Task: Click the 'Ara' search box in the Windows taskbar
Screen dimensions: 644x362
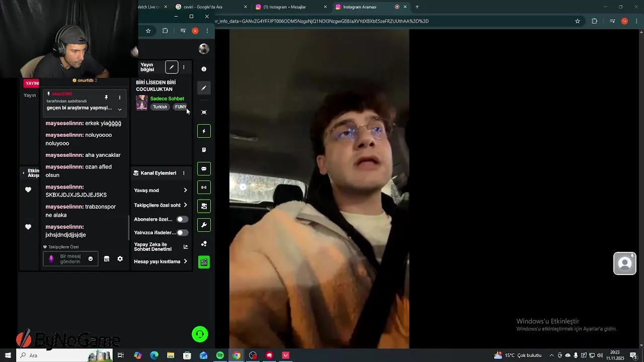Action: (65, 355)
